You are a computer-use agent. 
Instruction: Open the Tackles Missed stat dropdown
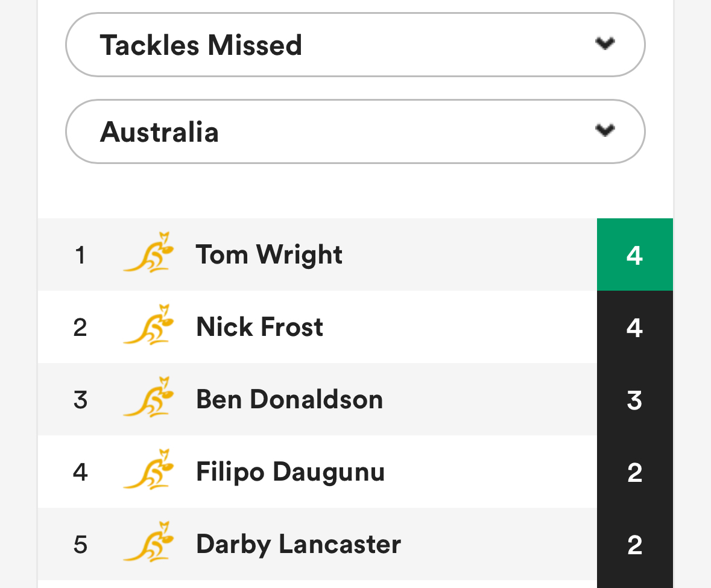355,45
